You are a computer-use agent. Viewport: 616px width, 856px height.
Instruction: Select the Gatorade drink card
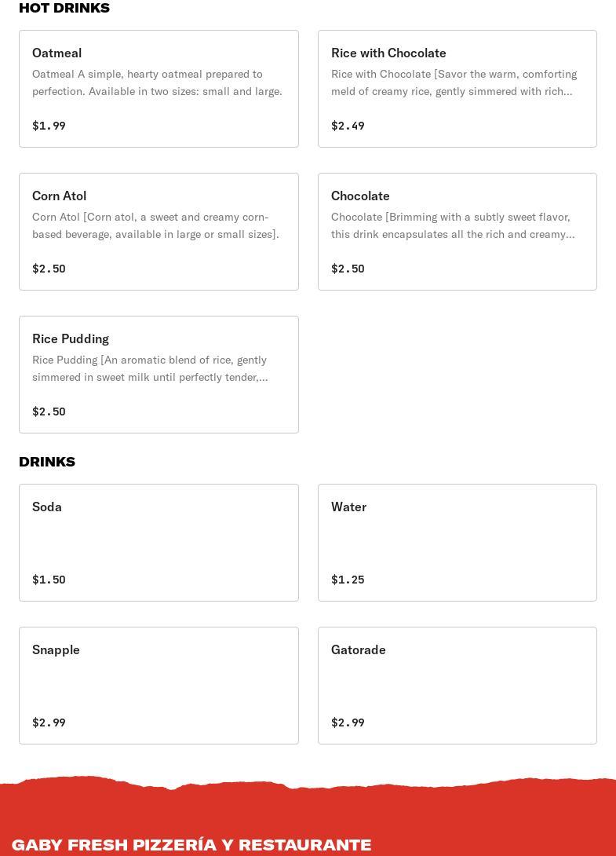click(457, 686)
